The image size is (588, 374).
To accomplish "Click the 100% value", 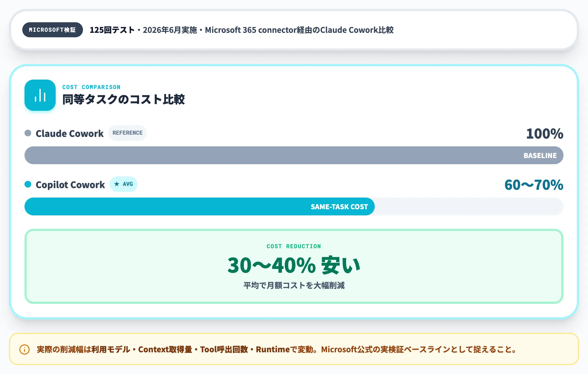I will 545,134.
